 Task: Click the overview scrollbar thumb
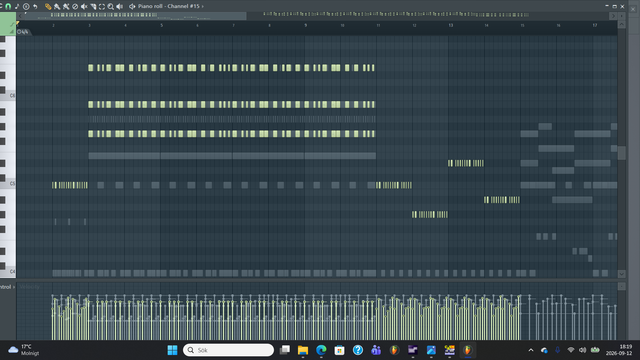pos(135,16)
